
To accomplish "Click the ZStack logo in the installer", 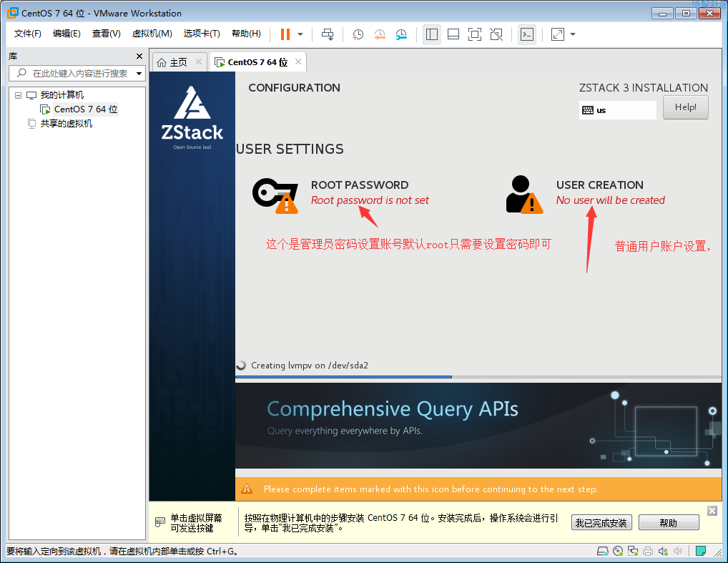I will tap(192, 117).
